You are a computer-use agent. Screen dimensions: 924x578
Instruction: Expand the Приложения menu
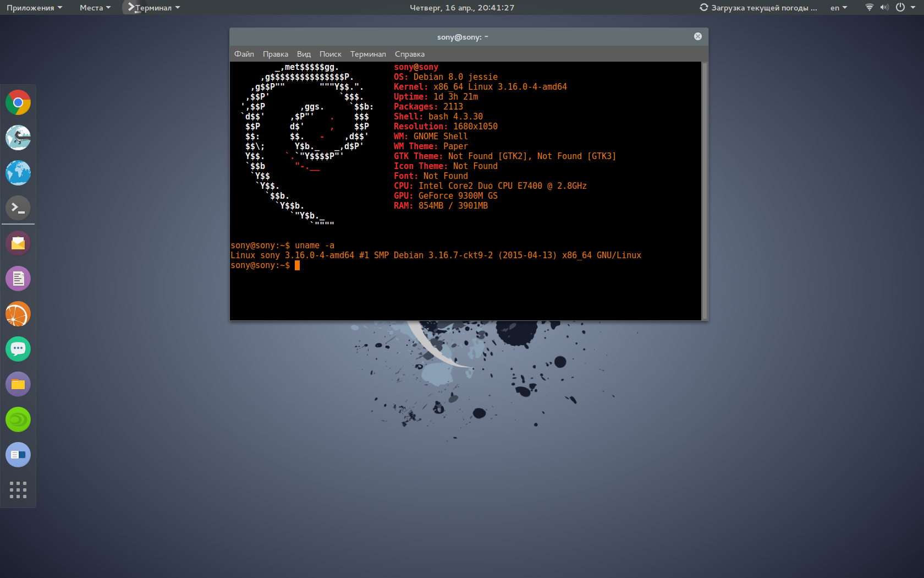point(34,8)
